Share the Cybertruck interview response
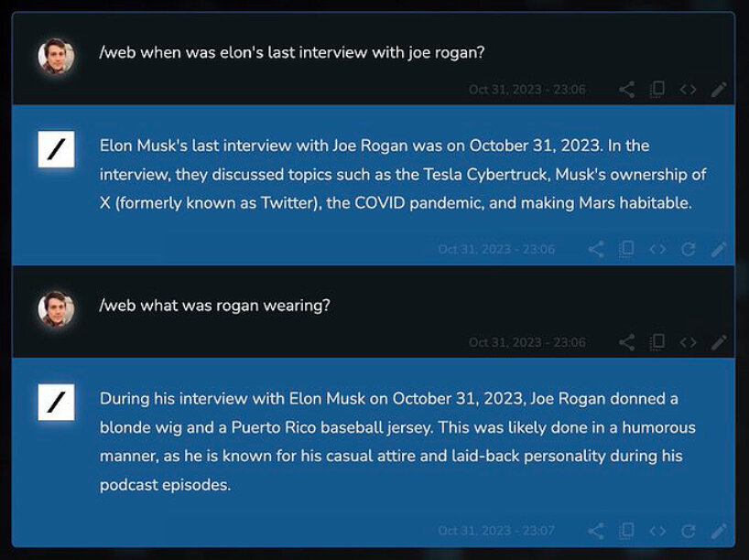 click(596, 248)
